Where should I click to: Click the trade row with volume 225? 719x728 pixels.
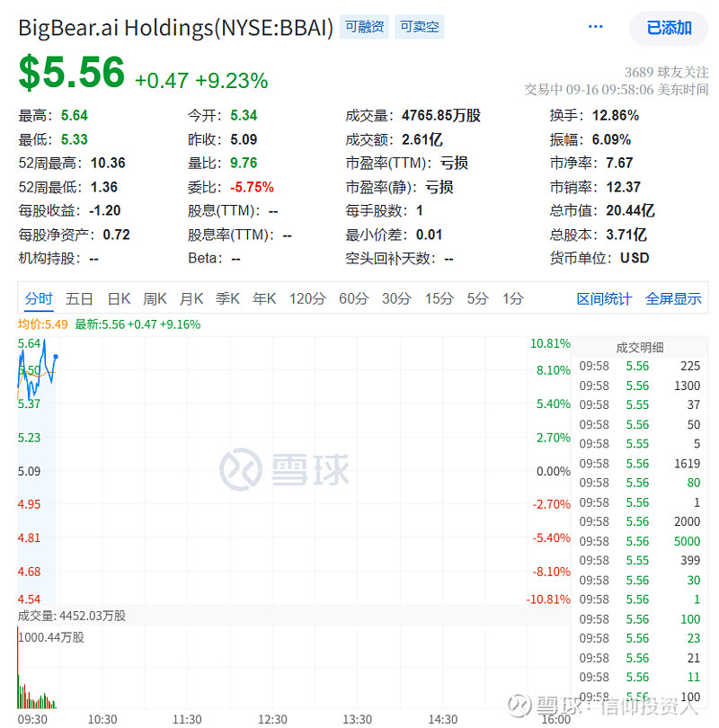point(640,366)
